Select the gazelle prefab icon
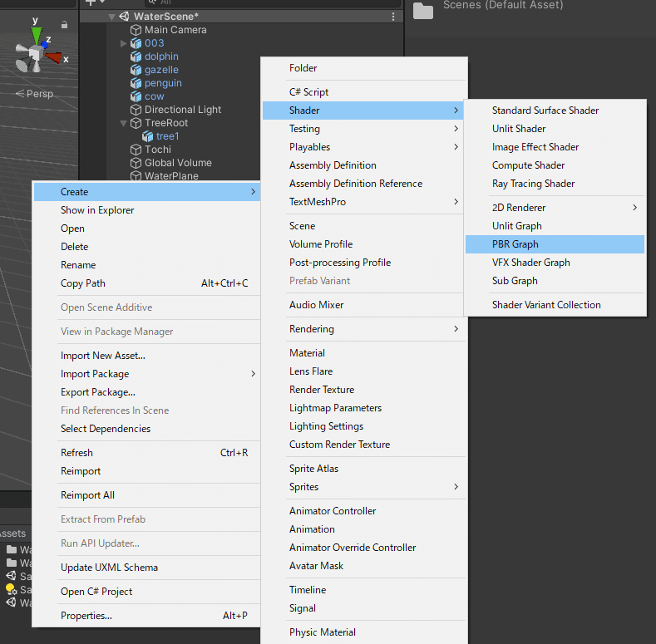Screen dimensions: 656x644 pos(136,70)
